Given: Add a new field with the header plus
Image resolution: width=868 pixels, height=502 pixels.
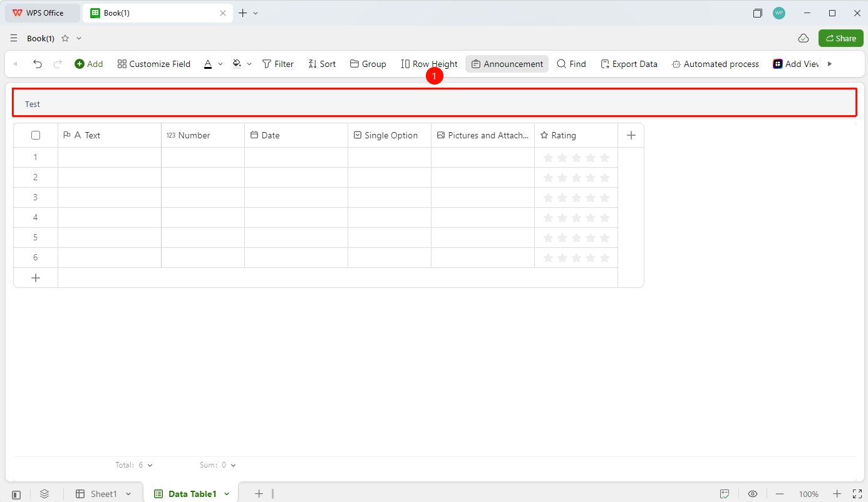Looking at the screenshot, I should pos(631,135).
